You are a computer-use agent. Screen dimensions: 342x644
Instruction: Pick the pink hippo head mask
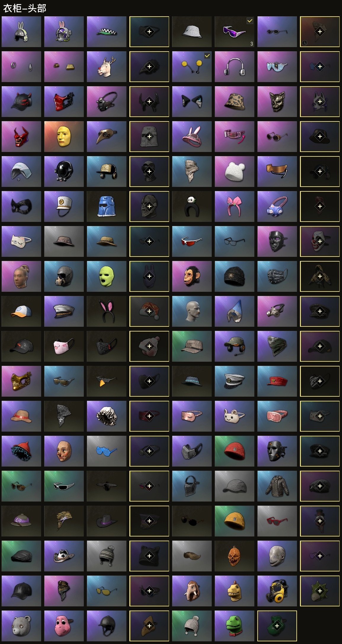[64, 626]
